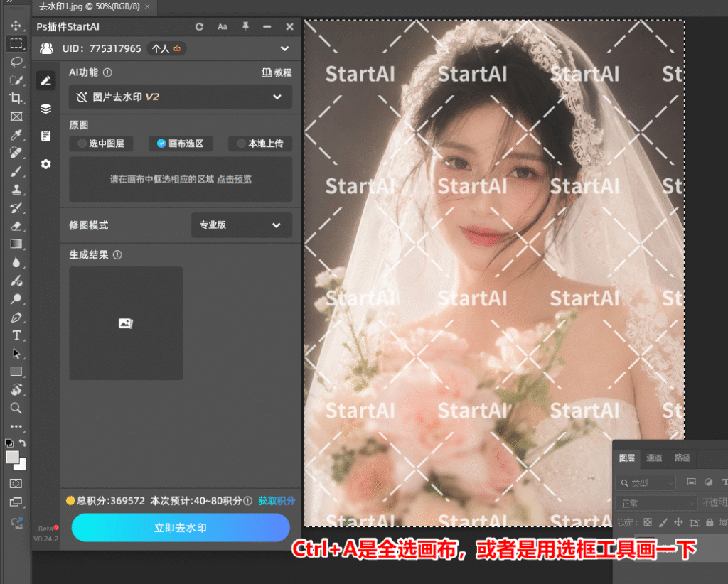The image size is (728, 584).
Task: Click the selection preview area
Action: pos(181,179)
